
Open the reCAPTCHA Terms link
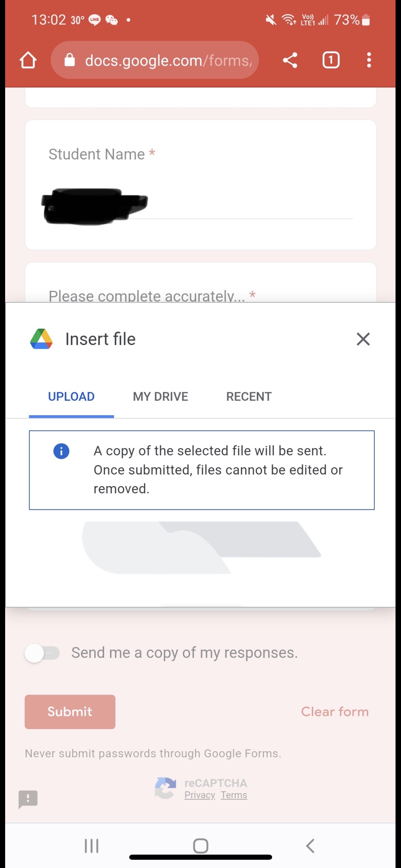tap(234, 795)
